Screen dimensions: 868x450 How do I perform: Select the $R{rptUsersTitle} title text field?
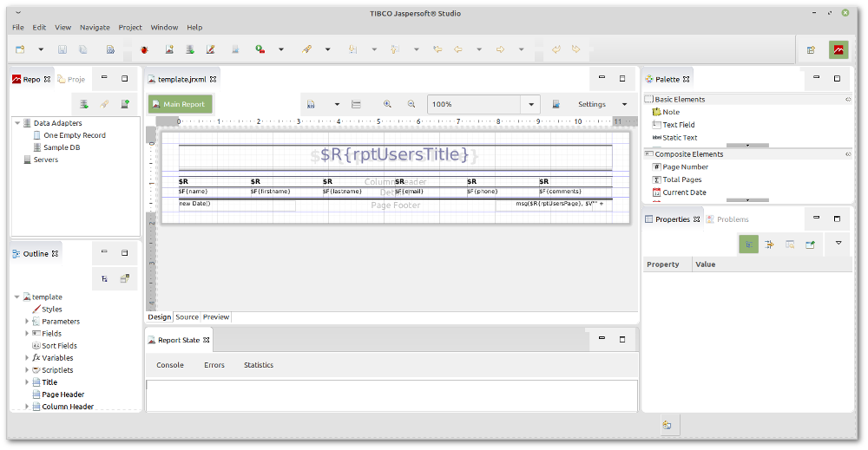395,154
